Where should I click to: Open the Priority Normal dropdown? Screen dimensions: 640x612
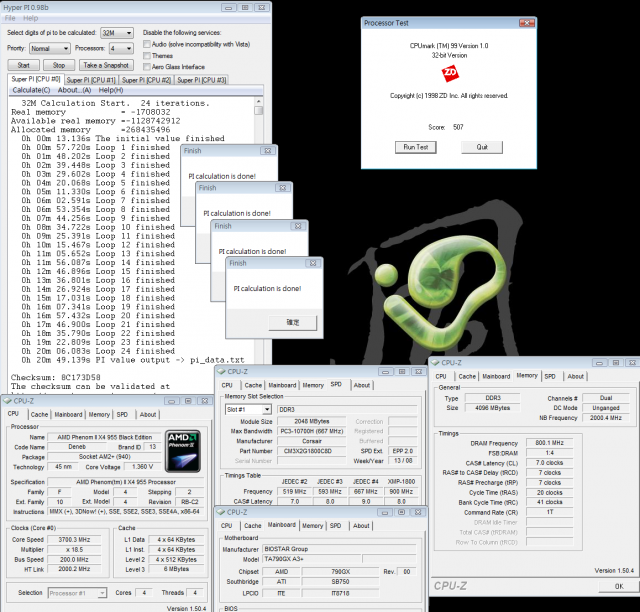coord(50,49)
